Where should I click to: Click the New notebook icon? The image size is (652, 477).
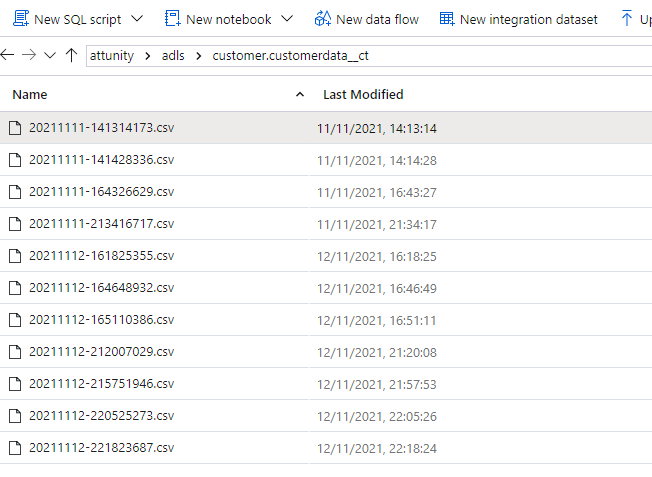click(172, 19)
